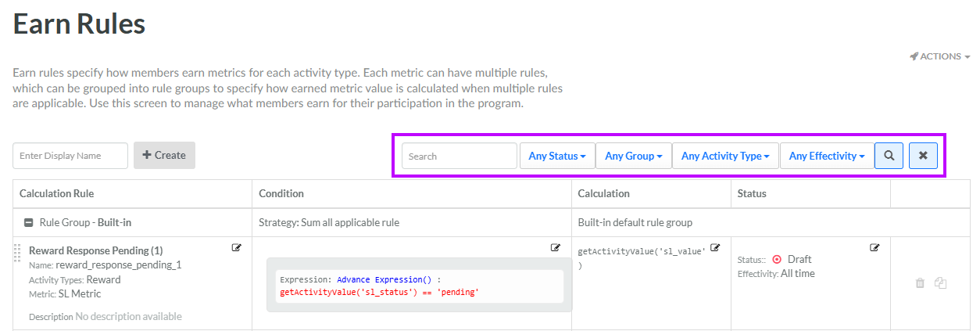The image size is (980, 331).
Task: Expand the Any Group filter dropdown
Action: 633,156
